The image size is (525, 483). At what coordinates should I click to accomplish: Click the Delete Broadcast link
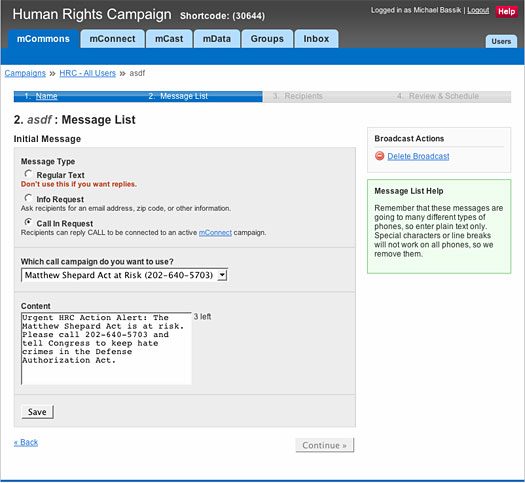(418, 156)
